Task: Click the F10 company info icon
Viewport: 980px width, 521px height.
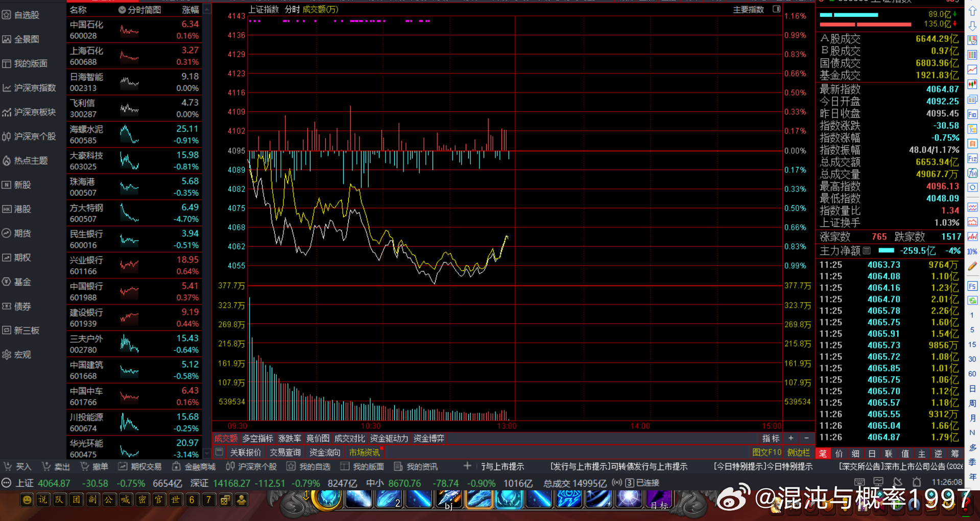Action: point(972,114)
